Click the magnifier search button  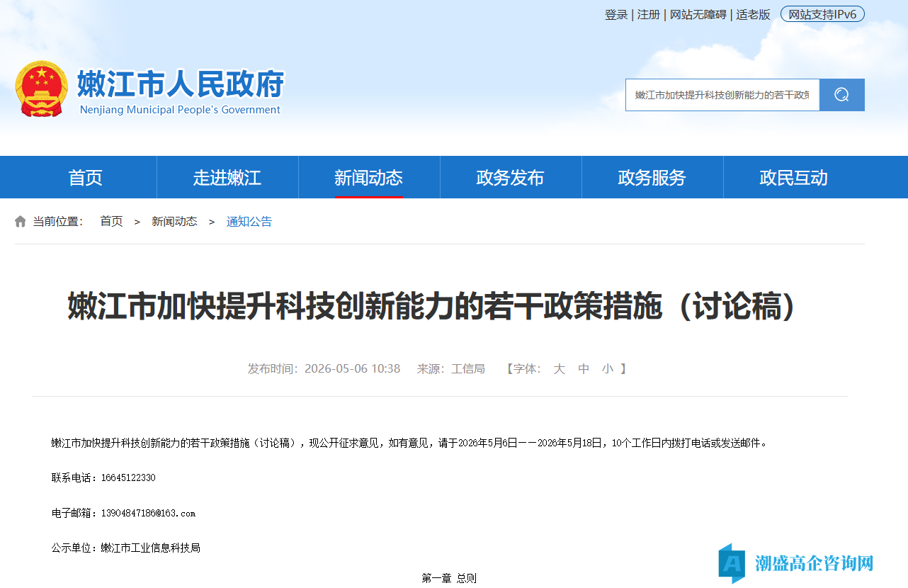[841, 95]
